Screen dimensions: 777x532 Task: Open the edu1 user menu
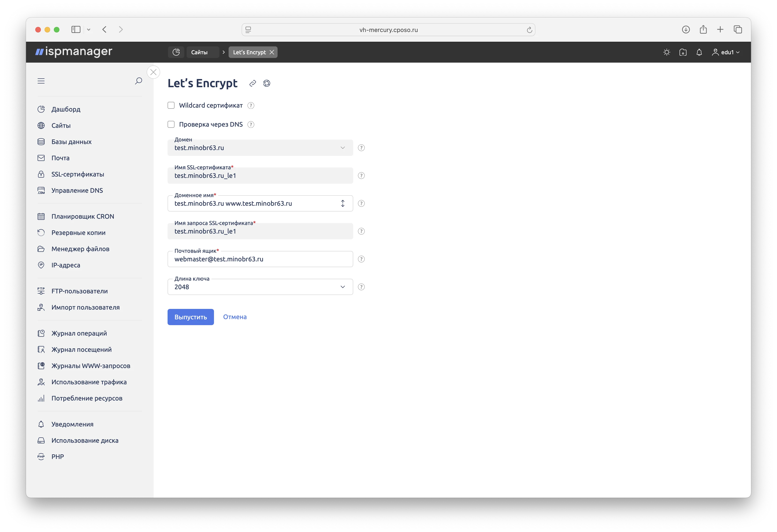pyautogui.click(x=725, y=52)
